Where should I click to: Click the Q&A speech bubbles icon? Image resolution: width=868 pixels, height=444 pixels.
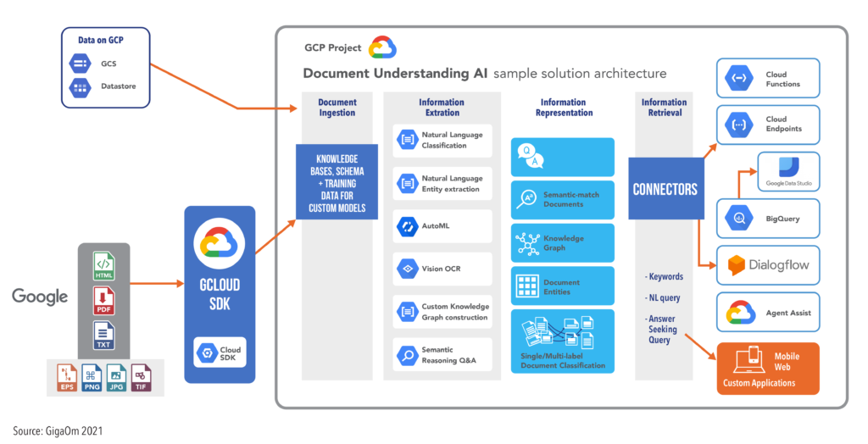click(531, 156)
